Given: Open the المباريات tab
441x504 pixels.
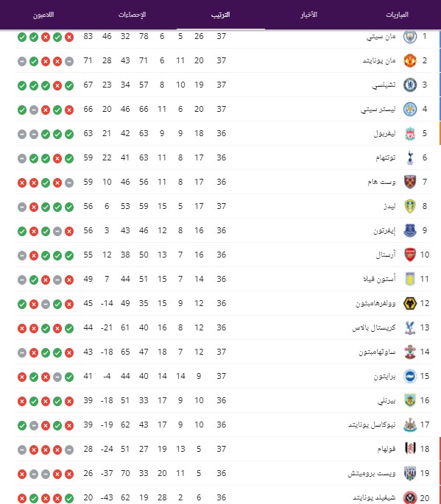Looking at the screenshot, I should point(397,15).
